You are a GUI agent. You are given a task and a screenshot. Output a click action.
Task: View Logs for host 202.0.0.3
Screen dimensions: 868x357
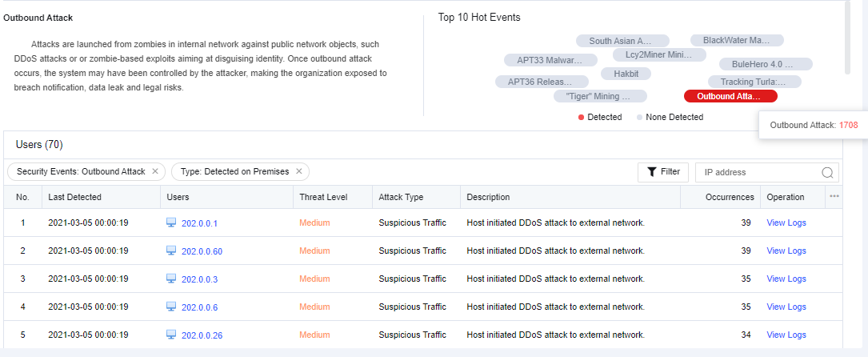[786, 279]
